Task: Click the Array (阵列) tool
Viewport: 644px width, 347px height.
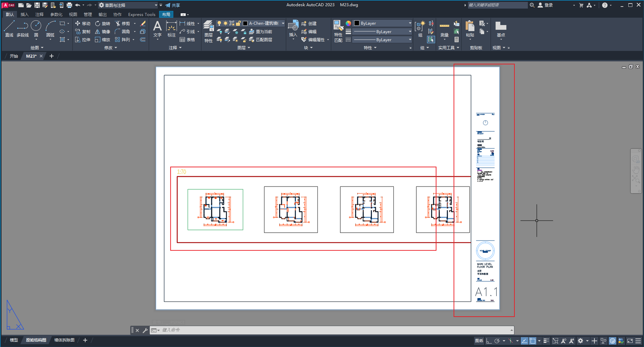Action: point(123,40)
